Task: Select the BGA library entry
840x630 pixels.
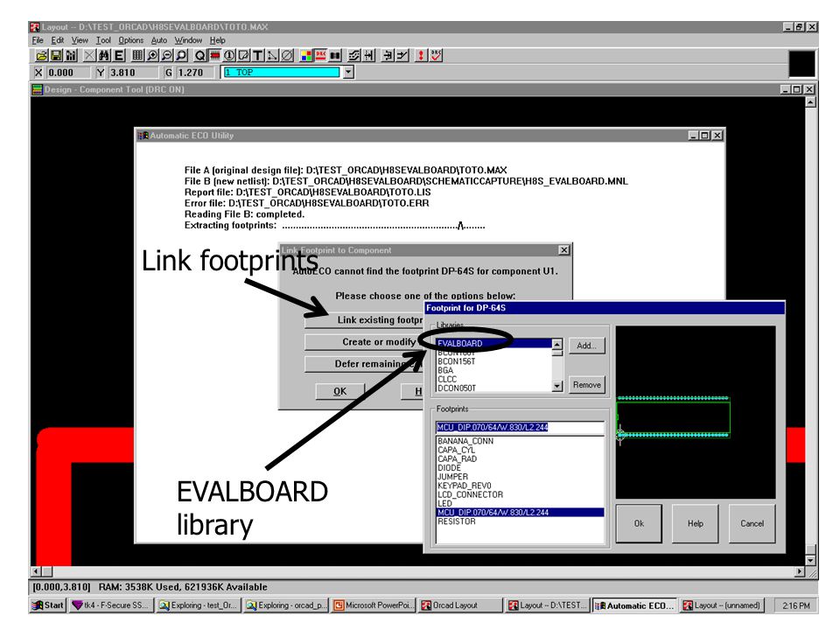Action: coord(493,370)
